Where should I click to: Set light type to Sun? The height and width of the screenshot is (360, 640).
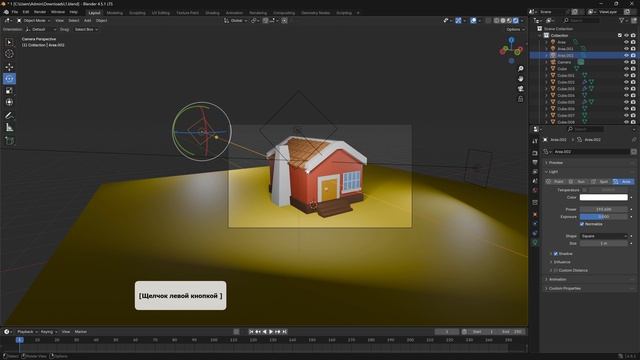(578, 182)
